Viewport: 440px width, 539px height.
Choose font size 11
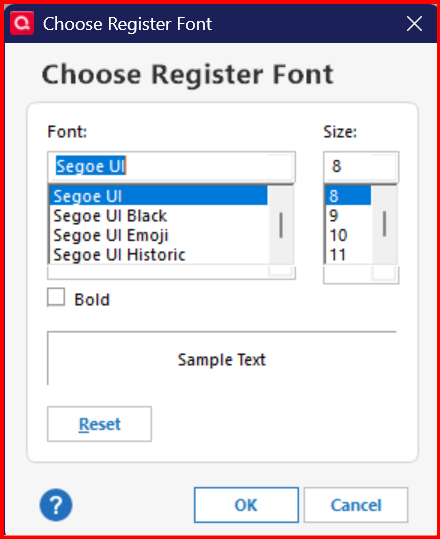click(x=349, y=255)
